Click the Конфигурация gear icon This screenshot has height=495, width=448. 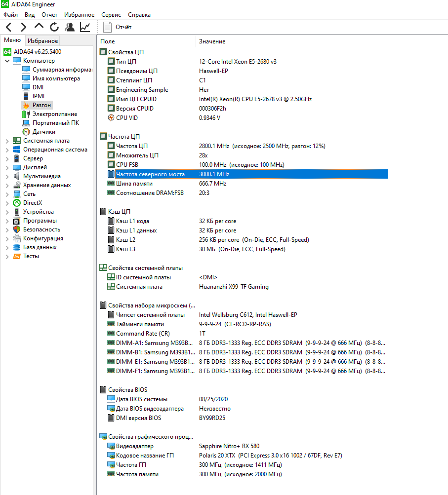tap(17, 238)
